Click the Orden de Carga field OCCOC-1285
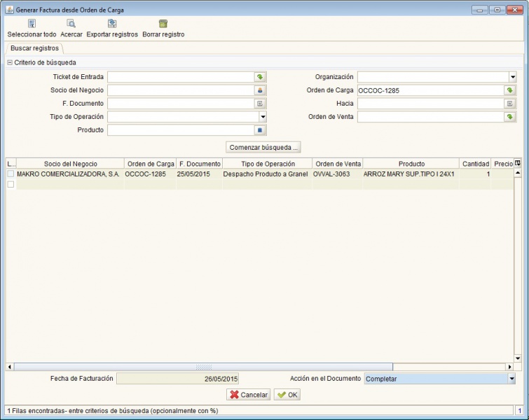Screen dimensions: 529x420 coord(431,90)
